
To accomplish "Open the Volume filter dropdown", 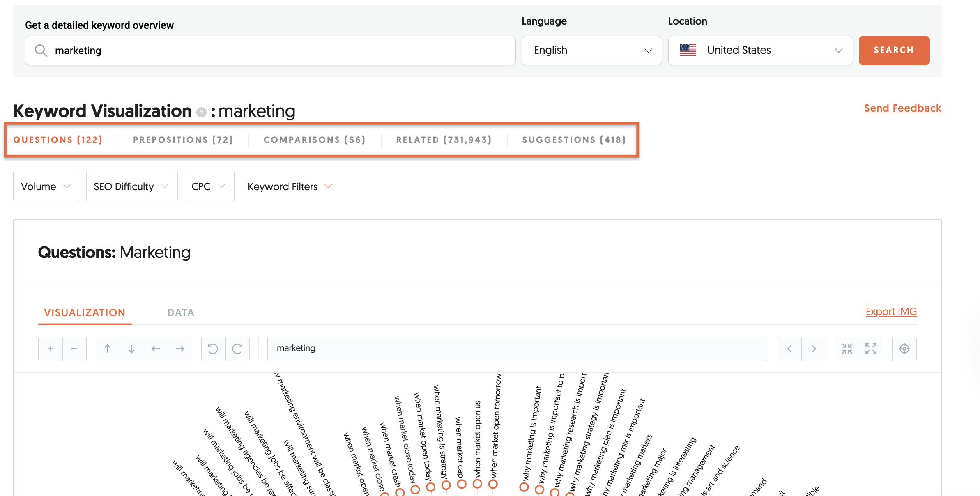I will (46, 186).
